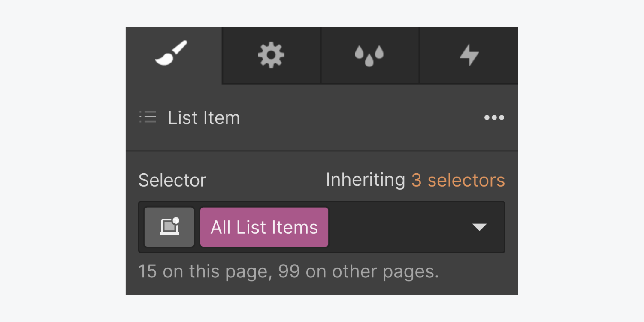Open the ellipsis options menu for List Item
644x322 pixels.
[x=494, y=118]
